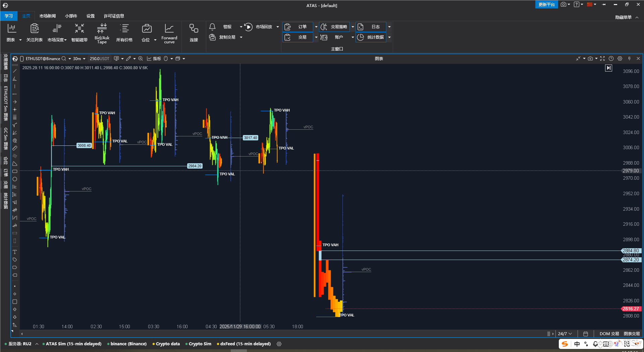The image size is (644, 352).
Task: Toggle chart fullscreen mode
Action: click(x=602, y=58)
